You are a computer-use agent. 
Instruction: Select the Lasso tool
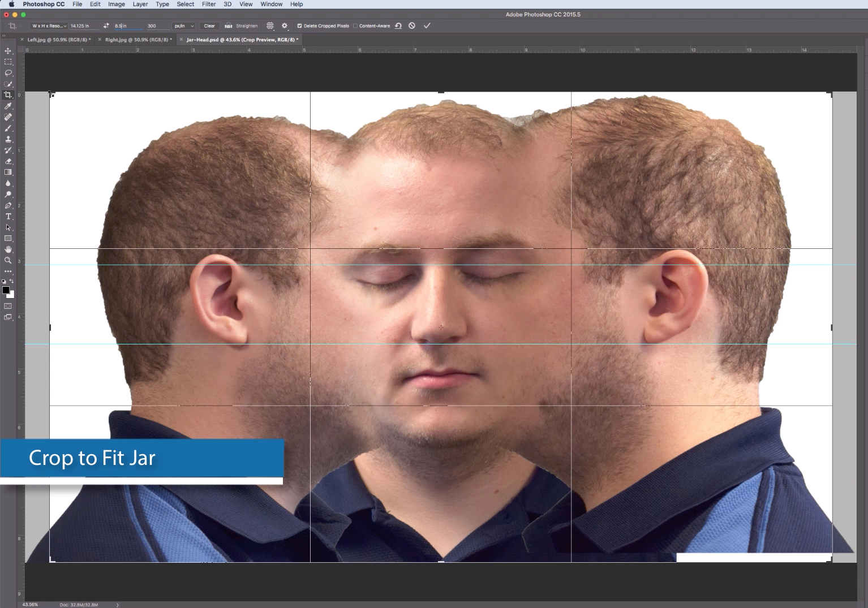tap(8, 73)
